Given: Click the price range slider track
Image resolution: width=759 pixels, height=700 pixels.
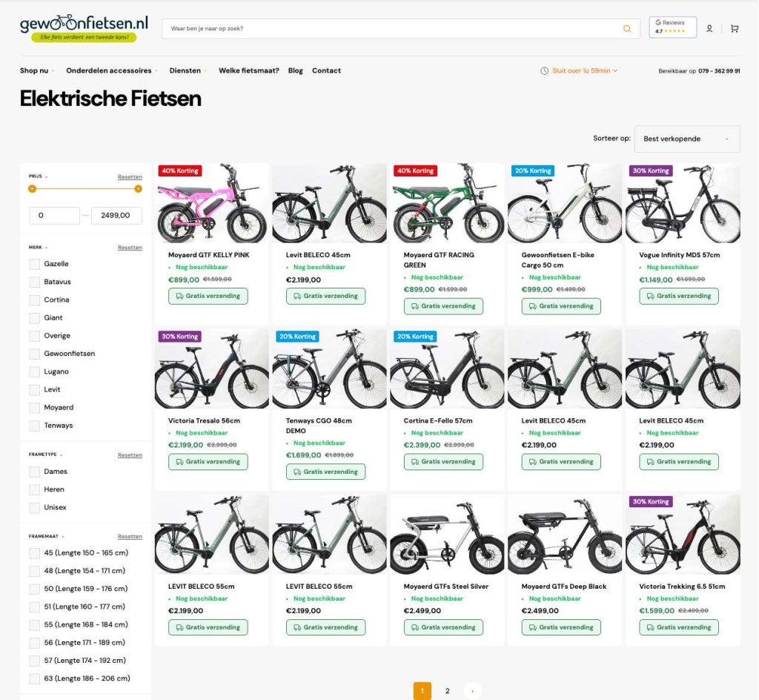Looking at the screenshot, I should point(85,189).
